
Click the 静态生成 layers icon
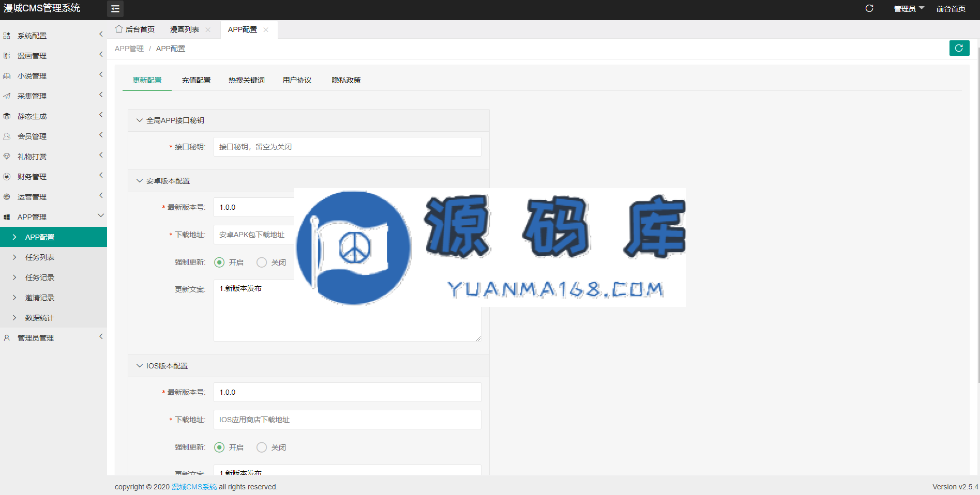pyautogui.click(x=7, y=116)
